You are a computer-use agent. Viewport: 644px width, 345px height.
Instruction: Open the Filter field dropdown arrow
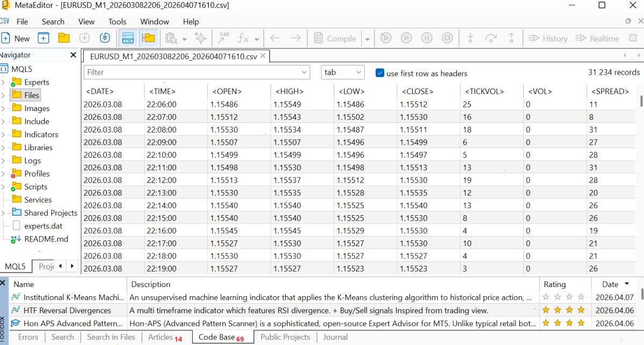(304, 72)
